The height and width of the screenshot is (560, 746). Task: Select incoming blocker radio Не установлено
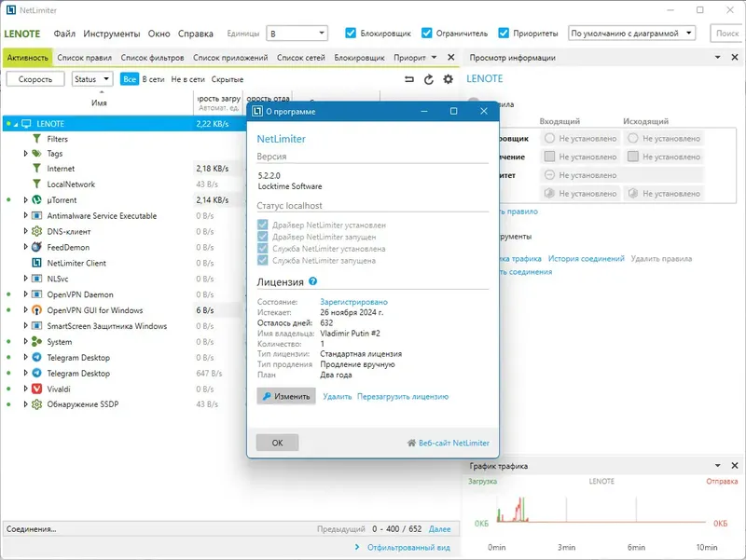pos(549,138)
